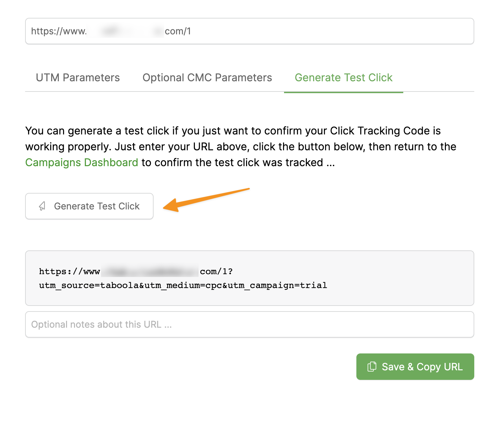504x438 pixels.
Task: Click the blurred domain in the URL input
Action: 126,31
